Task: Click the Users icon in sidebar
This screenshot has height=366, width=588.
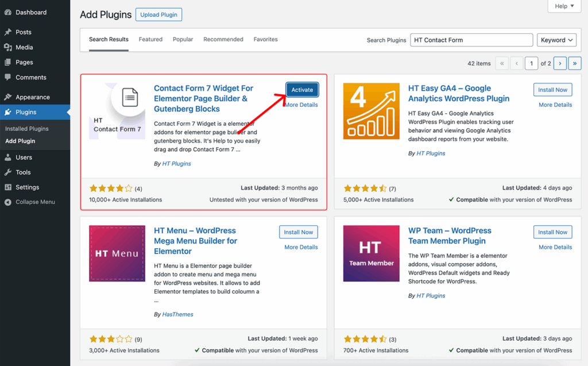Action: 8,157
